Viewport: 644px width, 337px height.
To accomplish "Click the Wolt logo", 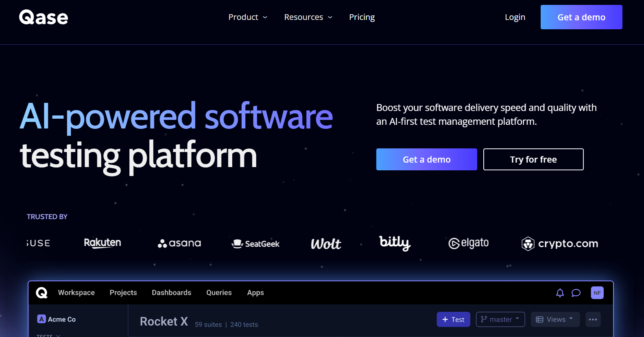I will click(x=326, y=244).
